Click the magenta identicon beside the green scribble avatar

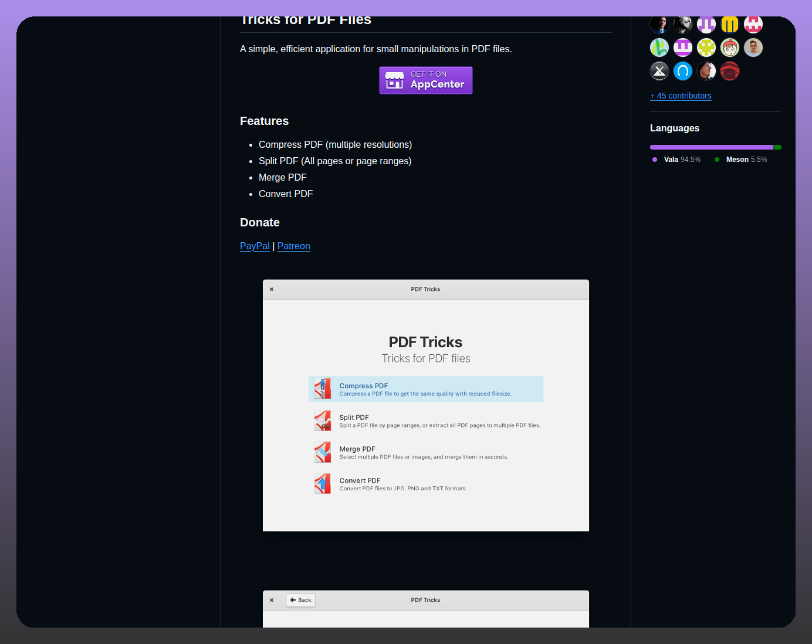tap(683, 48)
